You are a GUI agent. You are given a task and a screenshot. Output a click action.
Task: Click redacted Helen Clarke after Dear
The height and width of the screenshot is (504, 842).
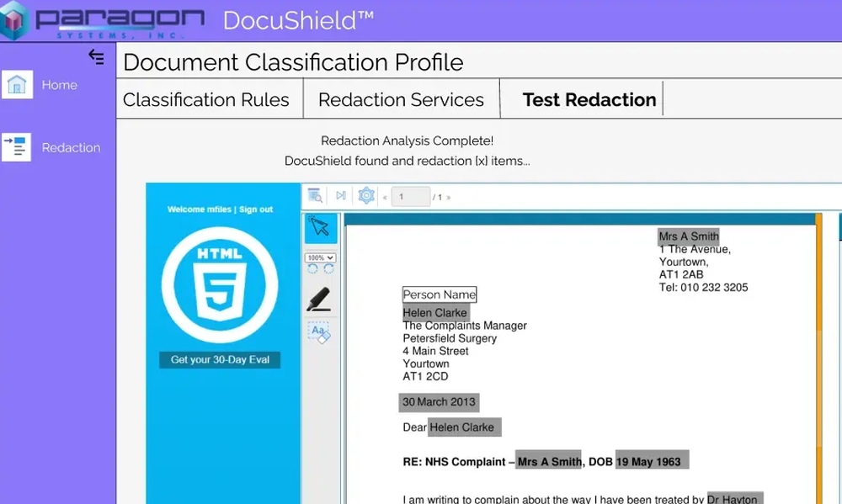[465, 427]
